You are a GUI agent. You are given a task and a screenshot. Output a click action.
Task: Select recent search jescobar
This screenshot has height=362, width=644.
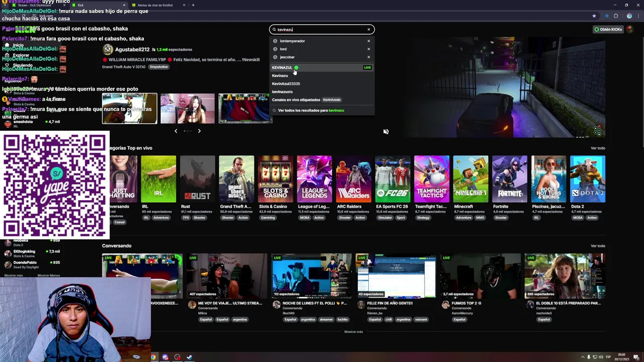click(287, 57)
